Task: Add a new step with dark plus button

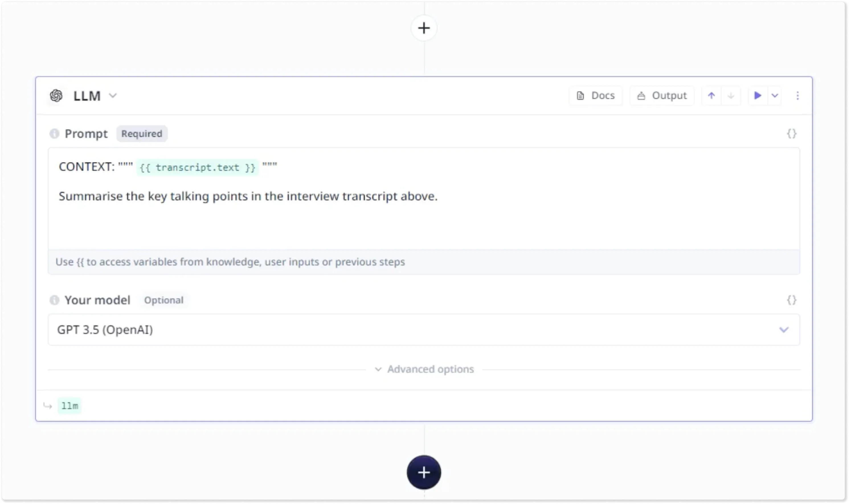Action: tap(424, 472)
